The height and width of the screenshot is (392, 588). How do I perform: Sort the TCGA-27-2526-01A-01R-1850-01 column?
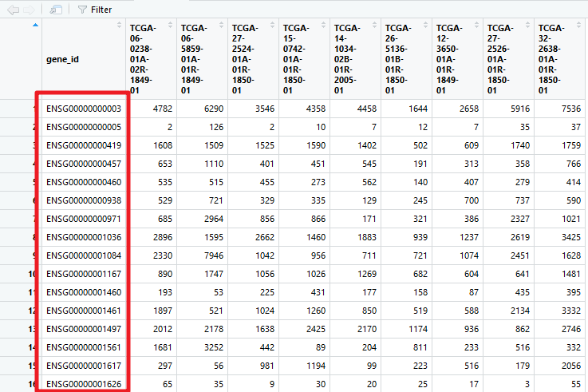click(x=527, y=25)
